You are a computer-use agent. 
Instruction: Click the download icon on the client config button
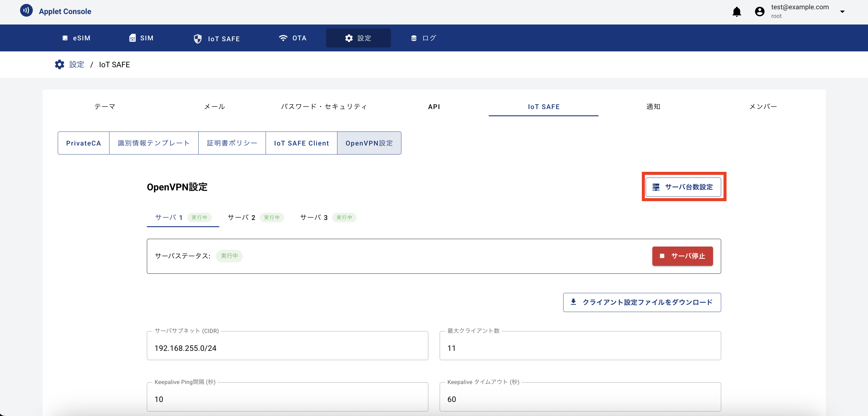573,302
